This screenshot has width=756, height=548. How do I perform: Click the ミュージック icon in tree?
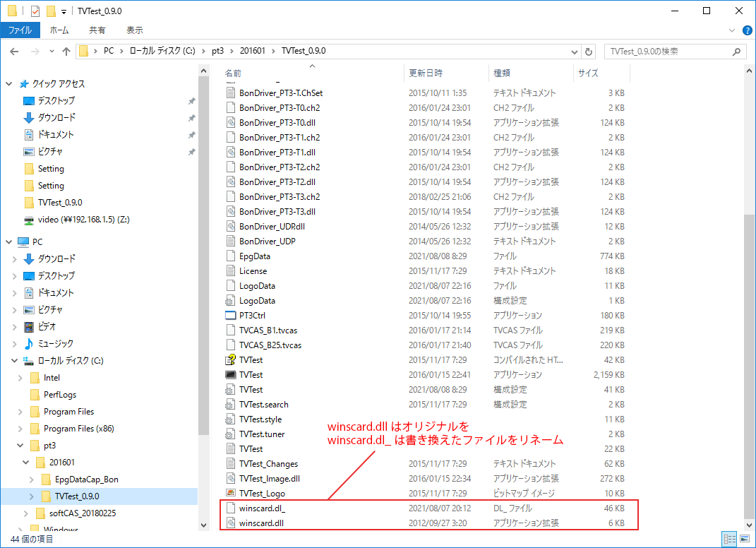[x=29, y=343]
